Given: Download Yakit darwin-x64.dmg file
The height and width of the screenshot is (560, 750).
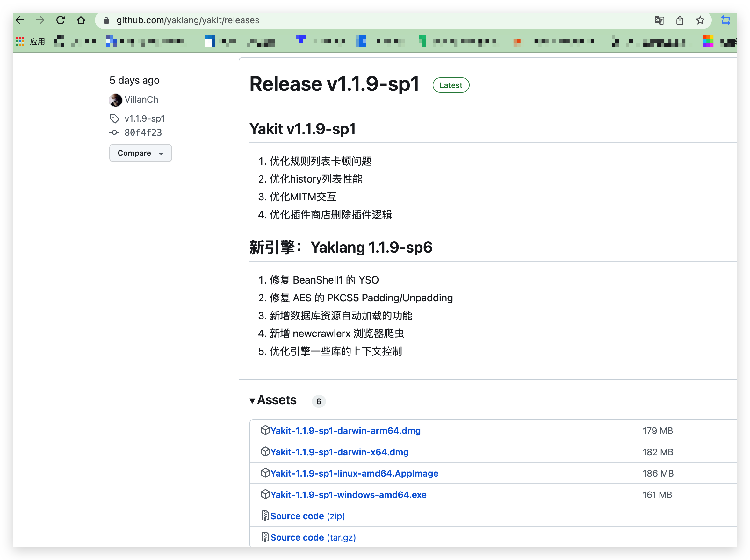Looking at the screenshot, I should pyautogui.click(x=339, y=452).
